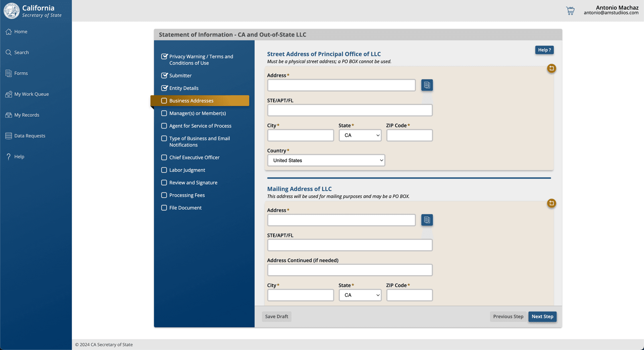Go to Agent for Service of Process step

pos(200,126)
